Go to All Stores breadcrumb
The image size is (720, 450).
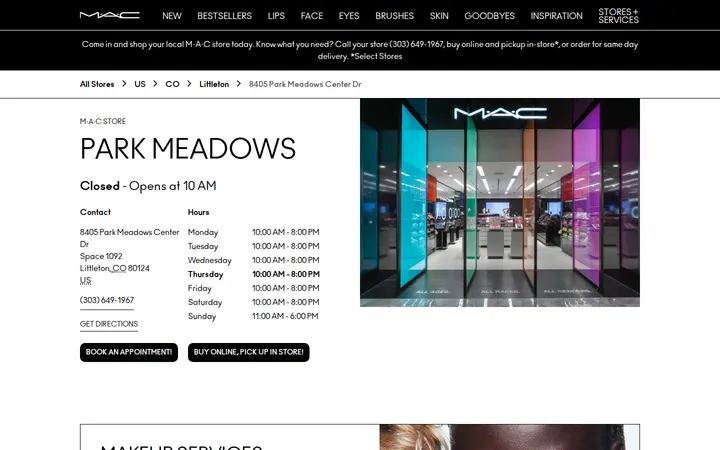[x=97, y=84]
